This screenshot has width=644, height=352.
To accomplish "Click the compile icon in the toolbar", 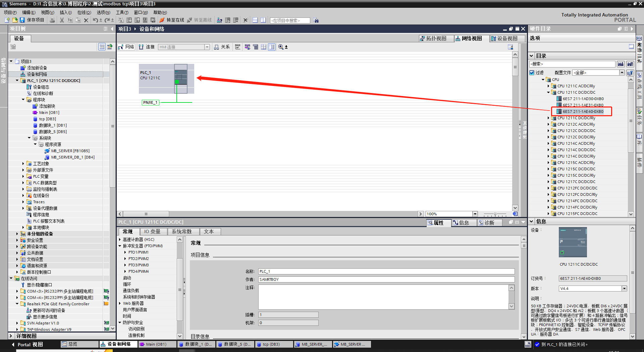I will point(121,20).
